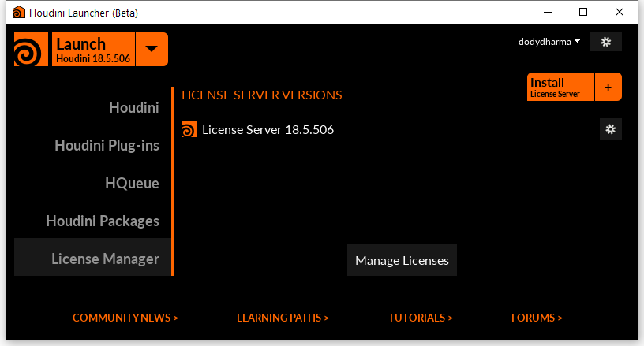Go to the Houdini Packages section
644x346 pixels.
[103, 221]
